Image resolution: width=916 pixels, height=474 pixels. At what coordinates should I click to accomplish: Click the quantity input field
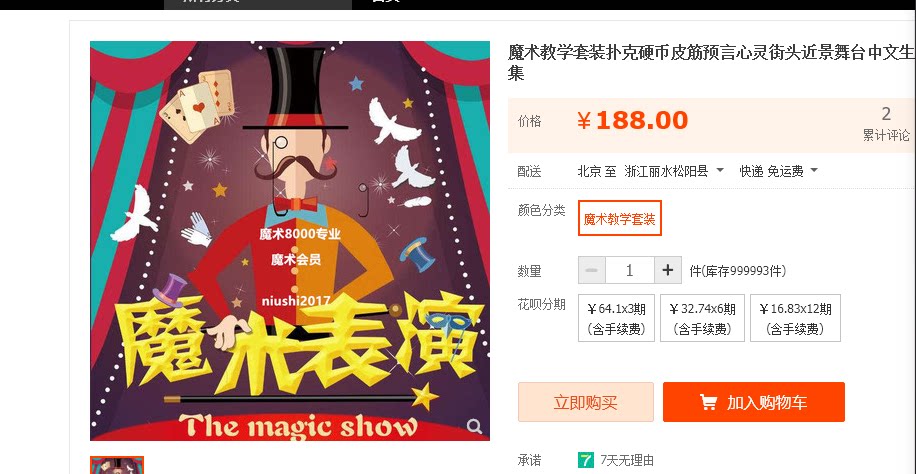630,270
